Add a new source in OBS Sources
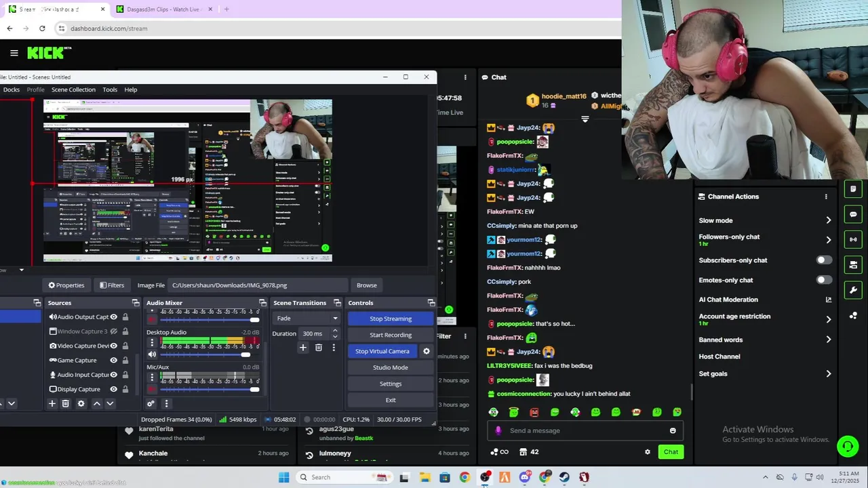This screenshot has height=488, width=868. 52,403
